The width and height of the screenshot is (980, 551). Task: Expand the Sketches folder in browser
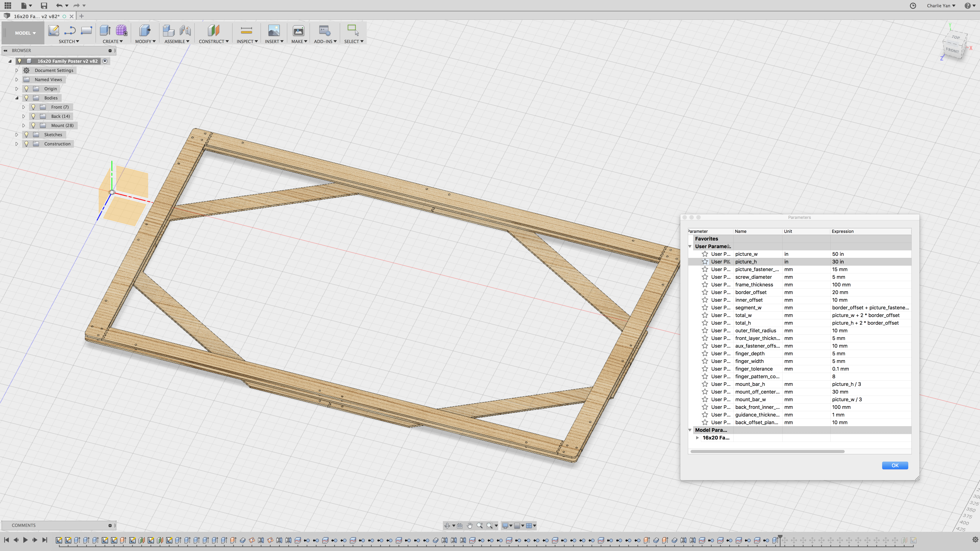click(17, 135)
